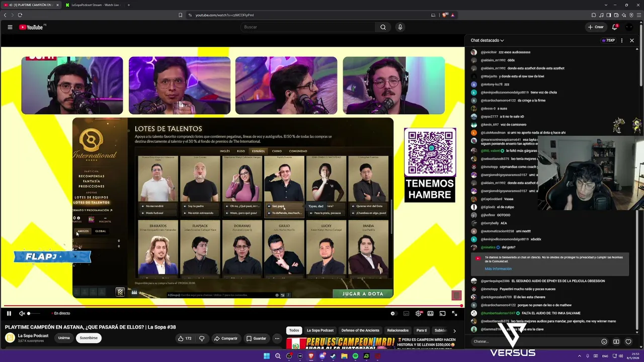Screen dimensions: 644x362
Task: Send a heart reaction in chat
Action: coord(628,342)
